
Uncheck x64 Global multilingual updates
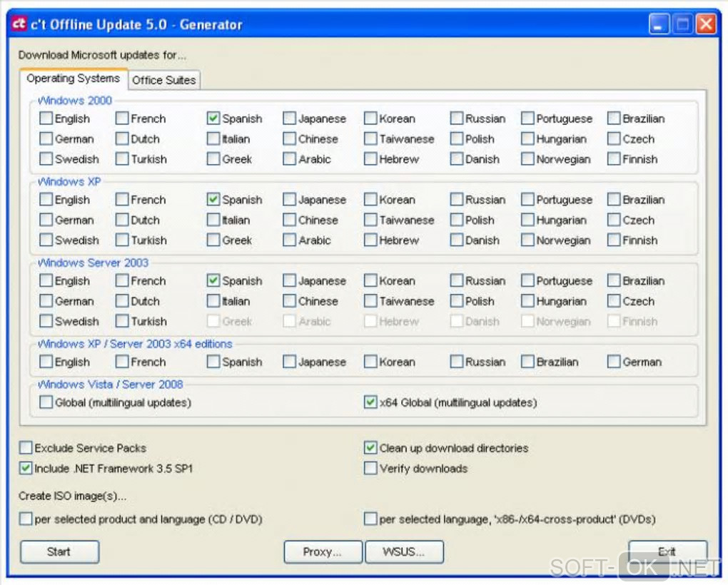pyautogui.click(x=370, y=402)
